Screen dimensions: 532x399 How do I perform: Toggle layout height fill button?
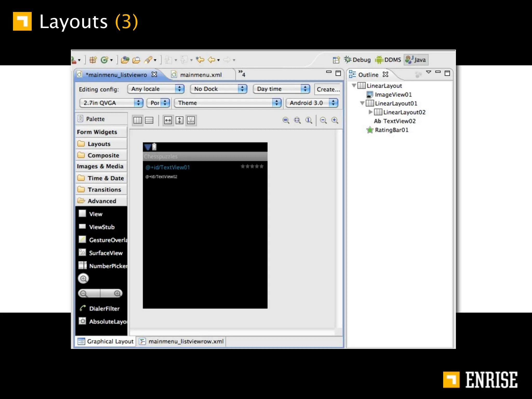[179, 120]
